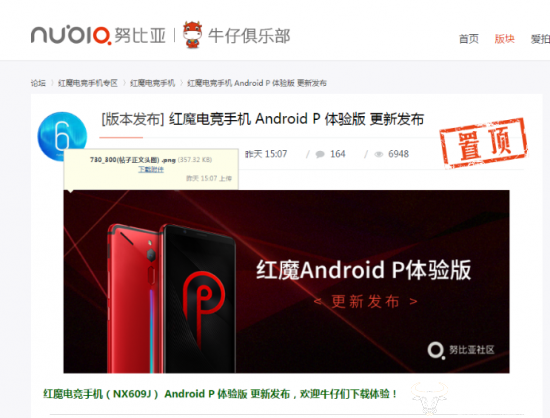
Task: Open the 红魔电竞手机 breadcrumb link
Action: pyautogui.click(x=152, y=83)
